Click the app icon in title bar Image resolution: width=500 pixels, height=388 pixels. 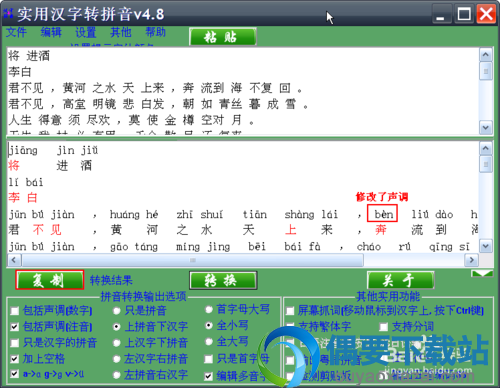point(8,14)
